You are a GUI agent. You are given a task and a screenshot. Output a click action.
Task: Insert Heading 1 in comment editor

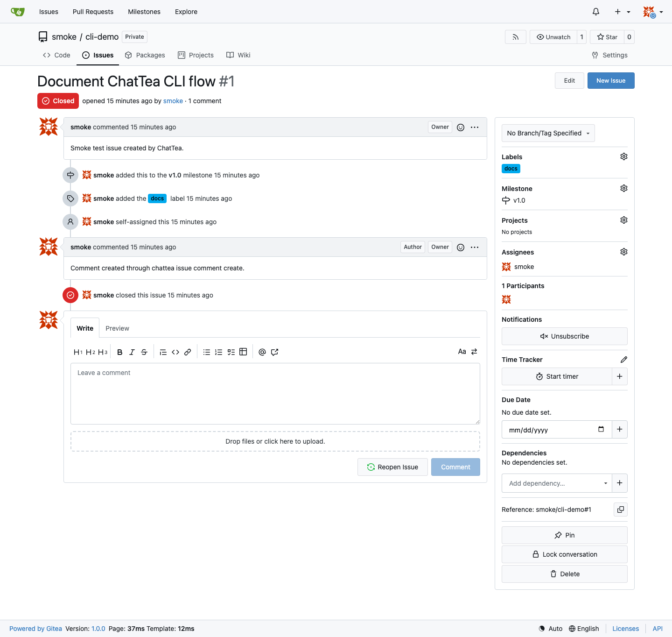[78, 352]
